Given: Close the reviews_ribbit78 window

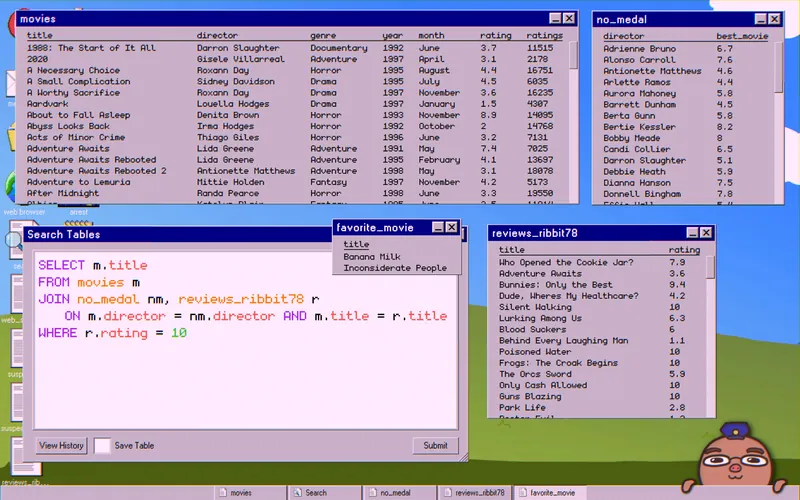Looking at the screenshot, I should point(706,233).
